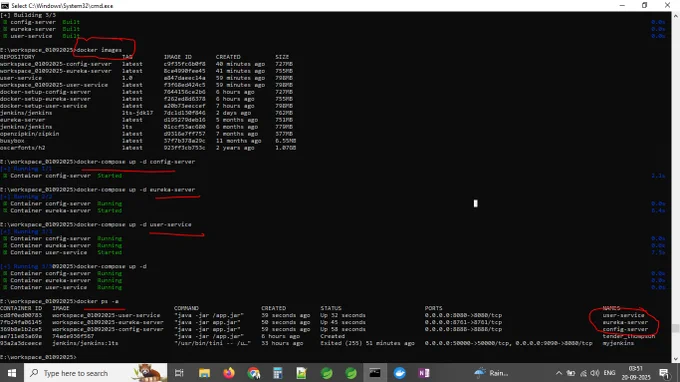Screen dimensions: 680x382
Task: Launch Chrome from the taskbar
Action: tap(253, 373)
